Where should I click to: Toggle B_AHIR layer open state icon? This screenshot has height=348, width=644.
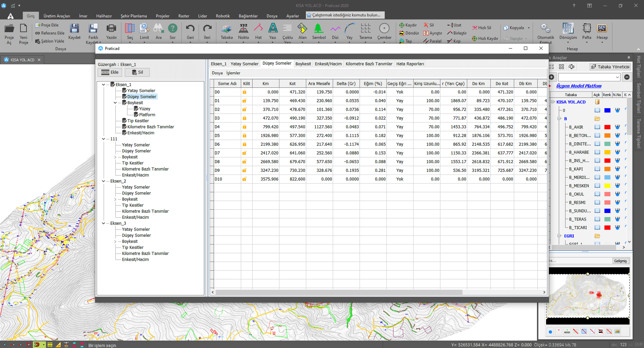coord(597,127)
